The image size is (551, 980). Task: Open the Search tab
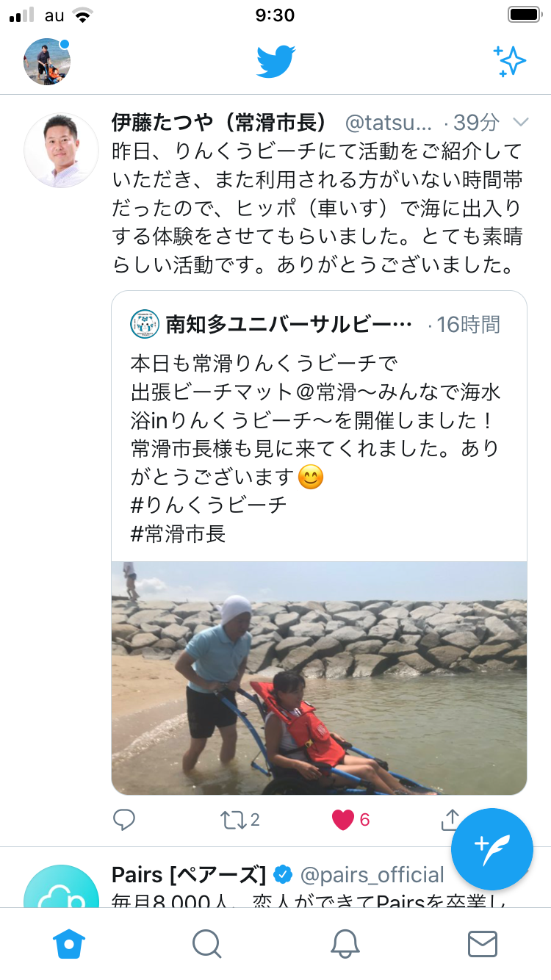(x=206, y=943)
